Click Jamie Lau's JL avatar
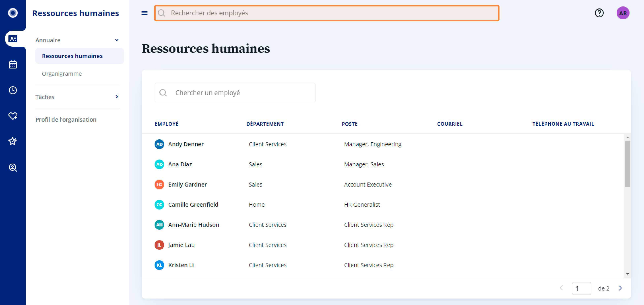 point(159,245)
